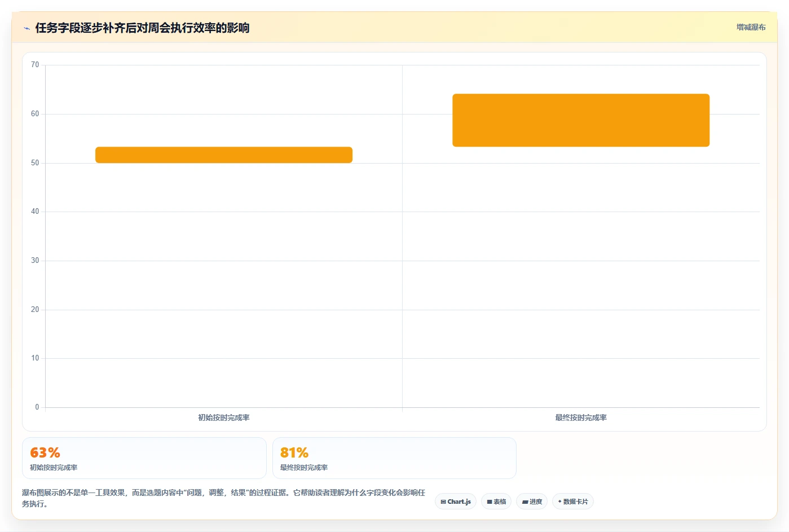
Task: Click the y-axis value 20
Action: pos(35,310)
